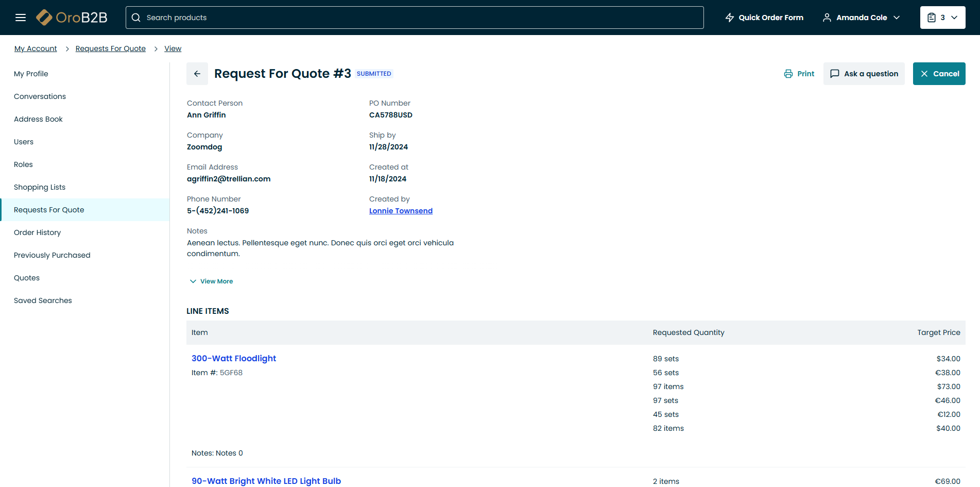This screenshot has height=487, width=980.
Task: Open Lonnie Townsend profile link
Action: tap(401, 211)
